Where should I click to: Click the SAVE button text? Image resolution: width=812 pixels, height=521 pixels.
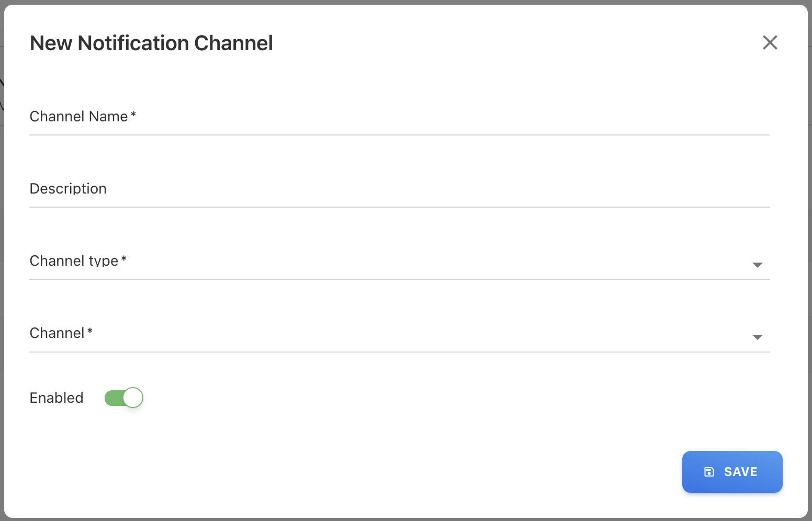pyautogui.click(x=740, y=472)
